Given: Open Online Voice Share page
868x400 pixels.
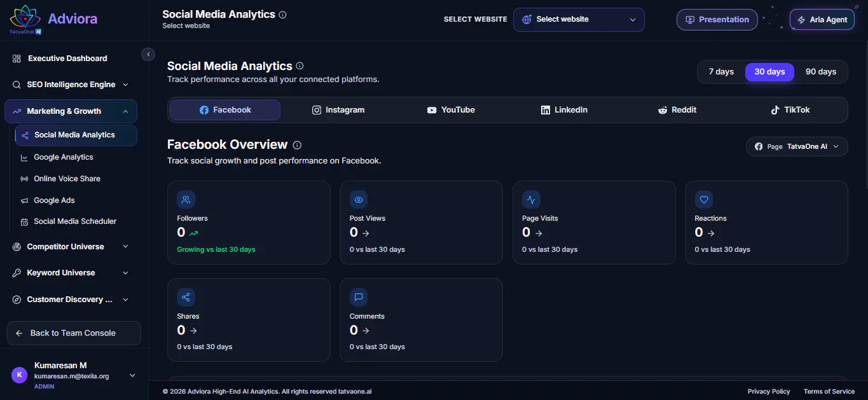Looking at the screenshot, I should [x=76, y=179].
